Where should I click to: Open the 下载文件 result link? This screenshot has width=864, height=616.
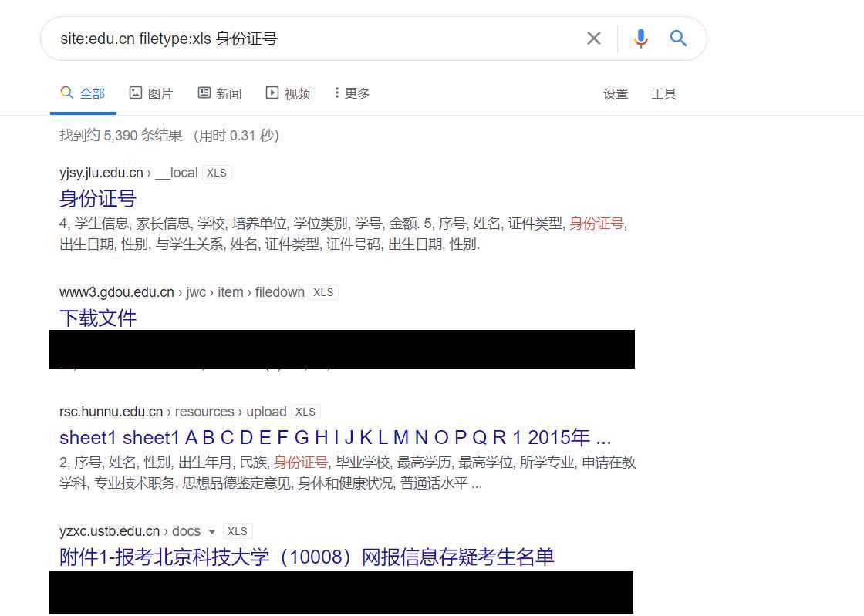[x=98, y=318]
